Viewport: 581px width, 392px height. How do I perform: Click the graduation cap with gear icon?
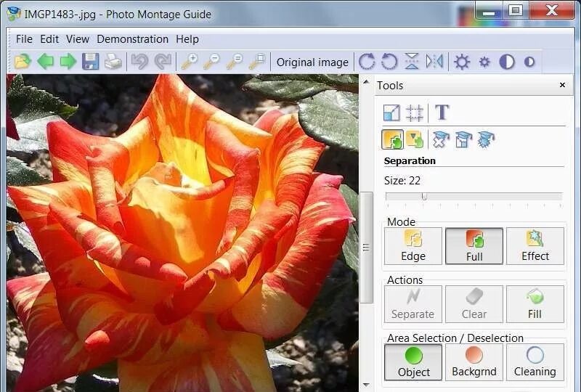[486, 139]
